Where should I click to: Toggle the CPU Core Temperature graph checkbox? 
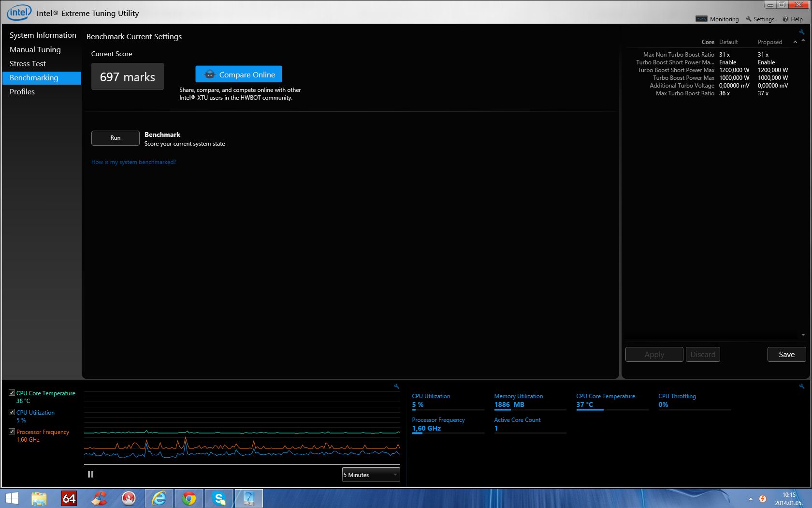[12, 393]
